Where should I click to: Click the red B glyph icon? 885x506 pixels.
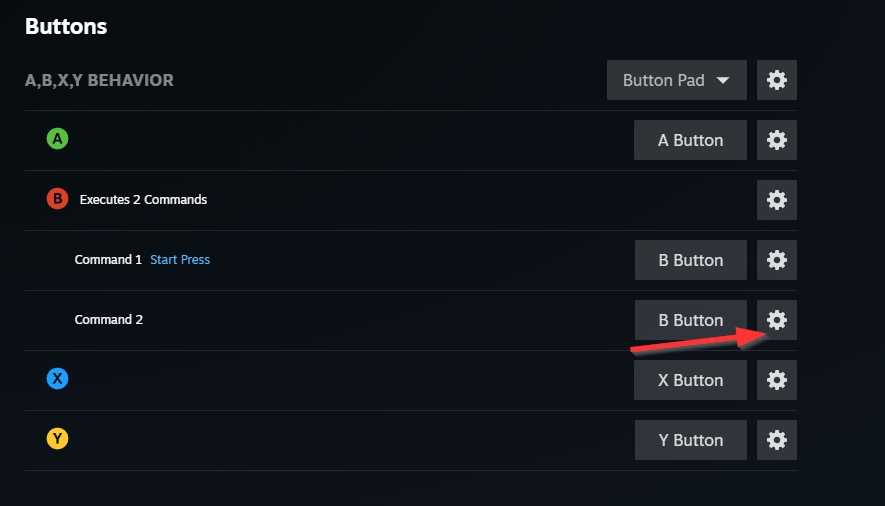click(x=57, y=199)
